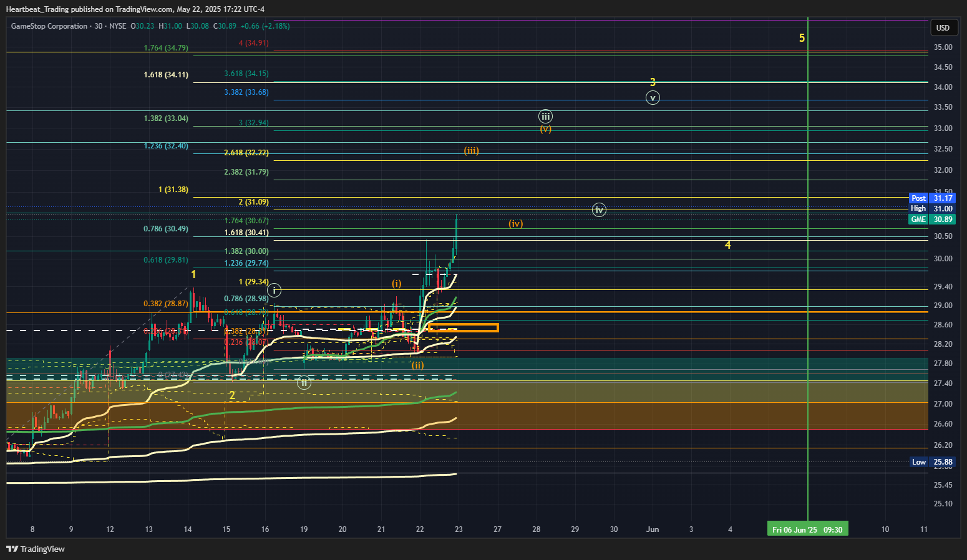The image size is (967, 560).
Task: Click the 2.382 (31.79) Fibonacci label
Action: 246,172
